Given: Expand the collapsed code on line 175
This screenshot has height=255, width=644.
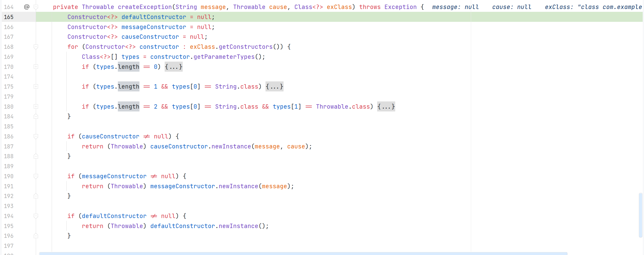Looking at the screenshot, I should click(x=274, y=87).
